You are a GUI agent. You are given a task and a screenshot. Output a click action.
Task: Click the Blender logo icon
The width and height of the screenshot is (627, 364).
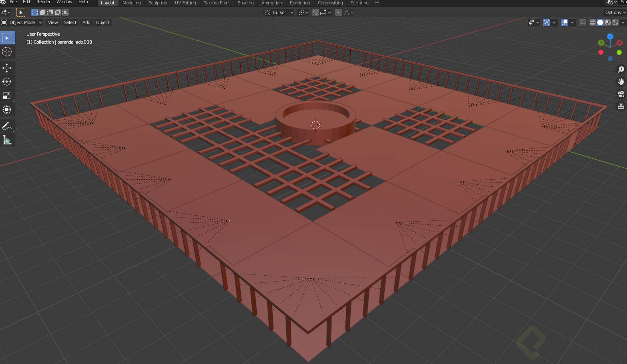3,2
